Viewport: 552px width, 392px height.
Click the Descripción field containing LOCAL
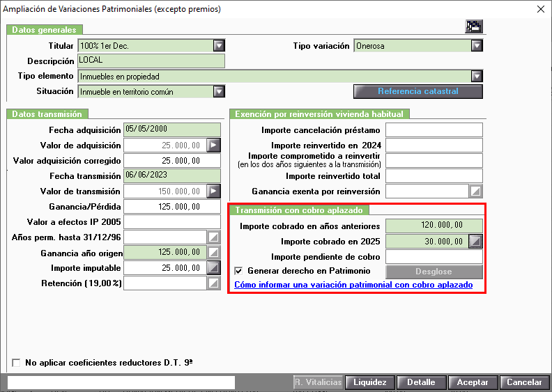(x=151, y=61)
